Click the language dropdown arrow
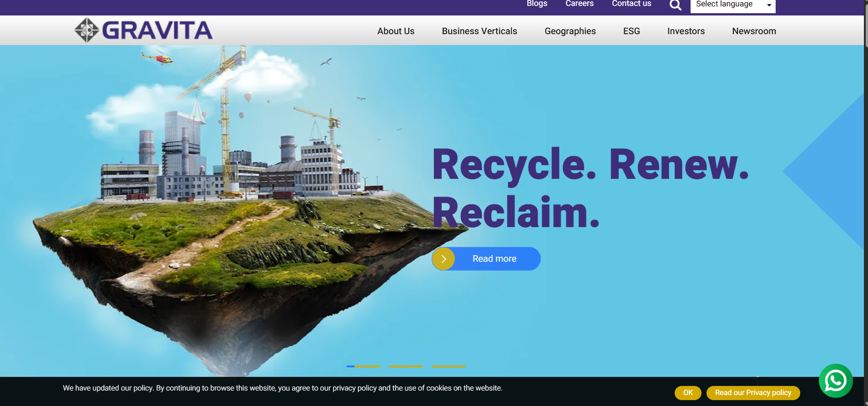This screenshot has width=868, height=406. tap(769, 5)
